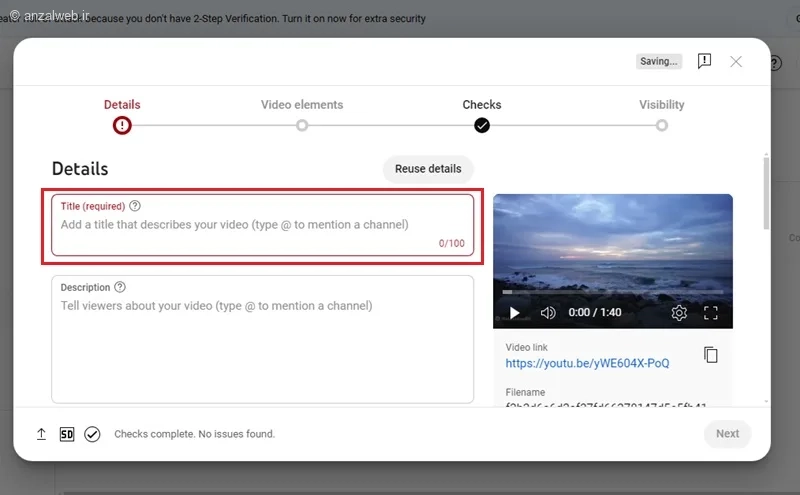Click the send feedback icon
The width and height of the screenshot is (800, 495).
[x=704, y=61]
